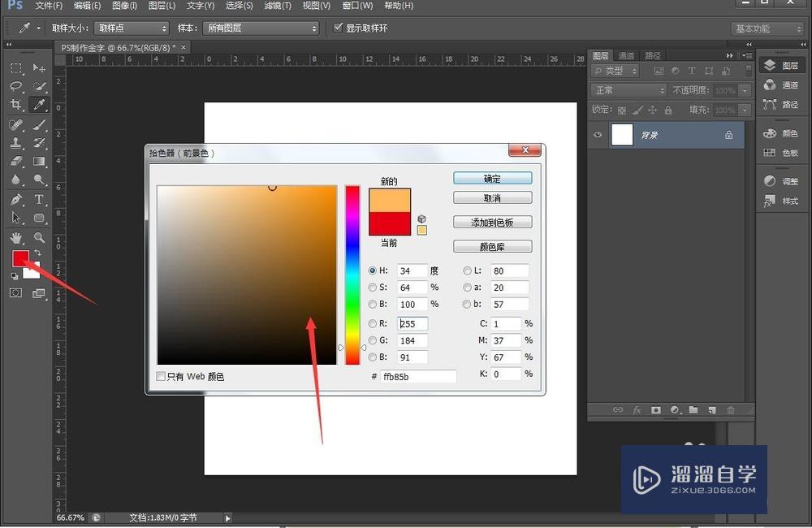The image size is (812, 528).
Task: Select the Lasso tool in the toolbar
Action: click(x=15, y=86)
